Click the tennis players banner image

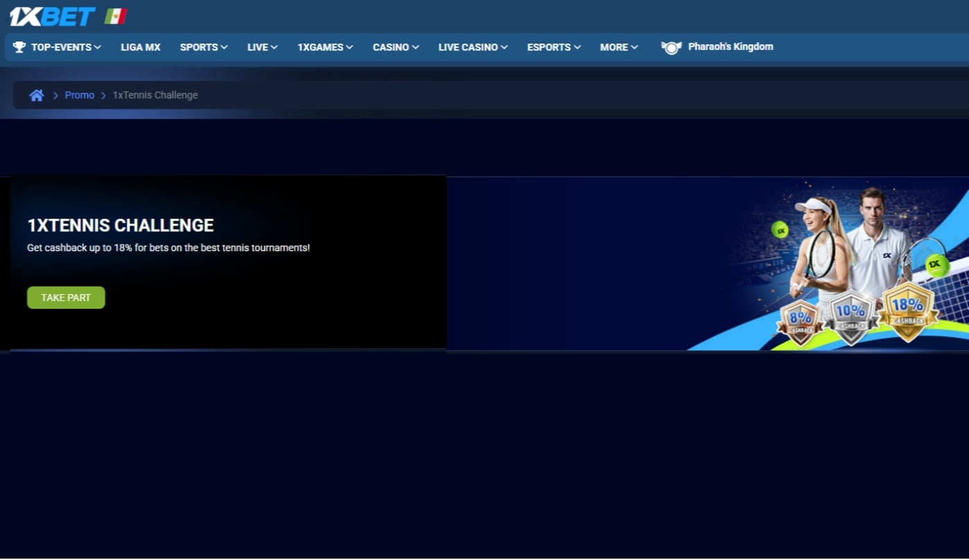pyautogui.click(x=707, y=264)
